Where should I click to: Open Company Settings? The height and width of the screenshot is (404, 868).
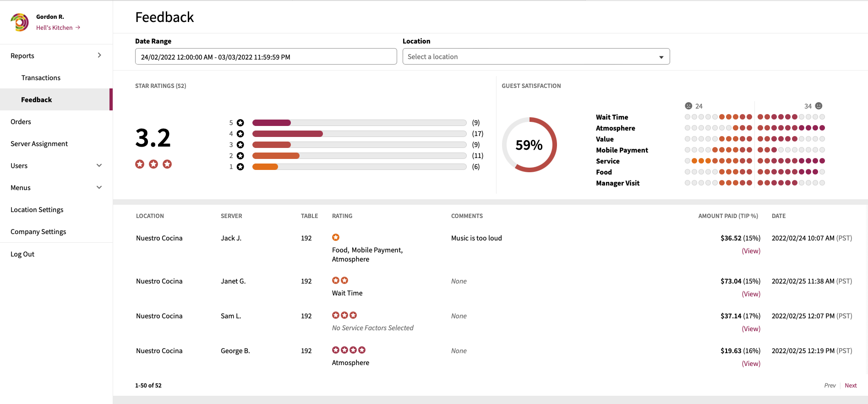pos(38,231)
